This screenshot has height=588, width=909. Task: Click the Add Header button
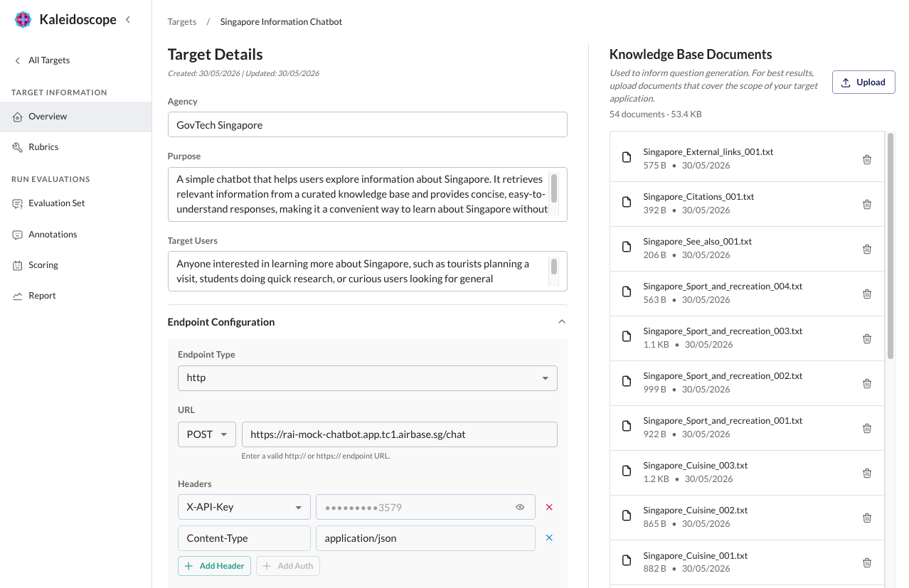coord(214,566)
